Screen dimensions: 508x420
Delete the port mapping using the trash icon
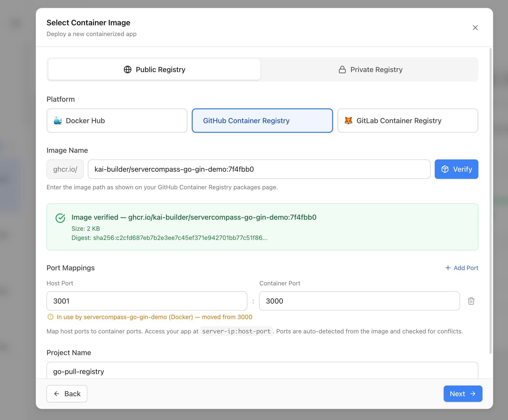click(471, 301)
